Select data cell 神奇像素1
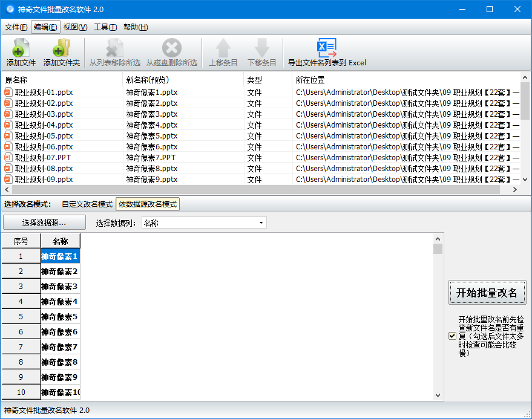 (x=61, y=256)
